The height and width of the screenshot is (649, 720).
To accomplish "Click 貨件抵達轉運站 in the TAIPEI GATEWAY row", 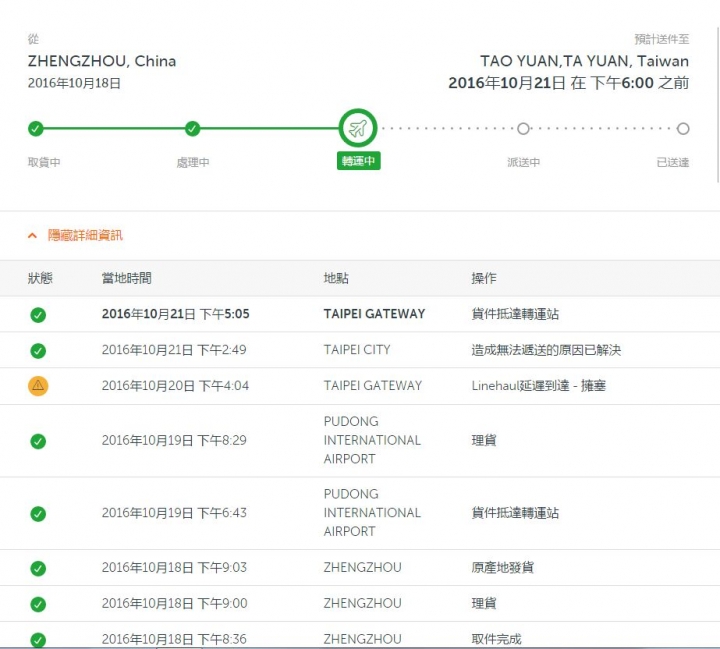I will tap(515, 314).
